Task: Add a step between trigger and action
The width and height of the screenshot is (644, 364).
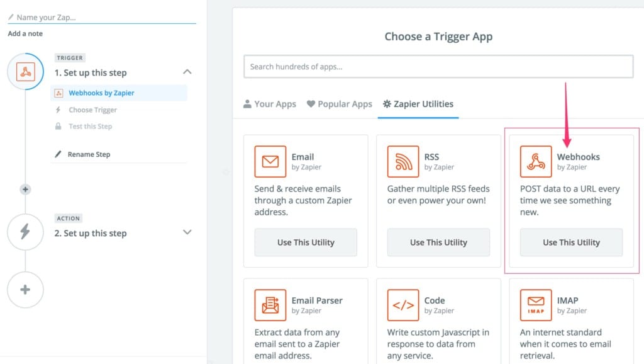Action: pos(25,189)
